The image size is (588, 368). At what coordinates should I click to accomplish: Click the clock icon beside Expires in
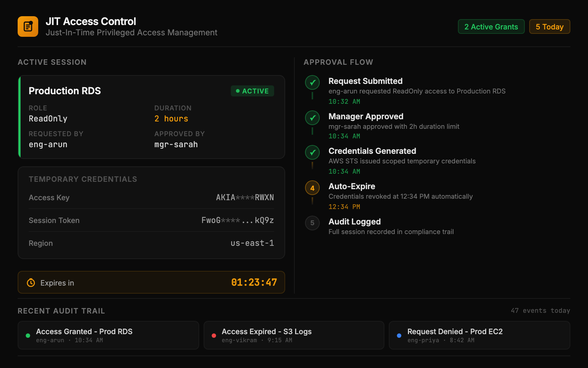[31, 283]
